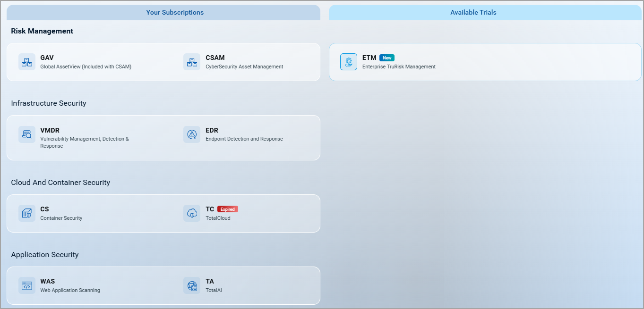Screen dimensions: 644x309
Task: Open the CSAM module title
Action: click(x=215, y=58)
